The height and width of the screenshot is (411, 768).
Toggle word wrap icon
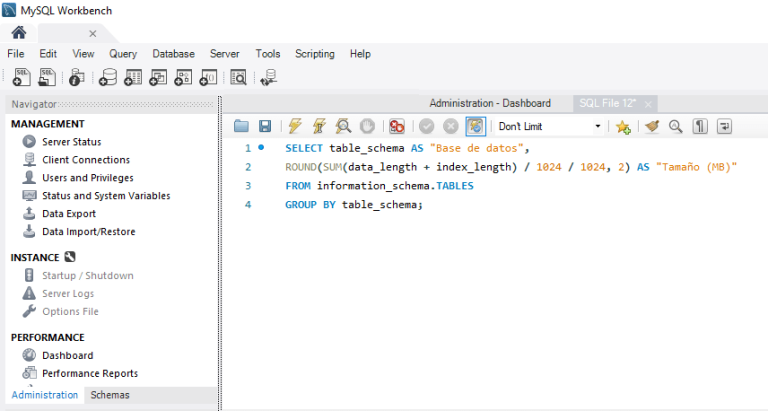point(724,126)
